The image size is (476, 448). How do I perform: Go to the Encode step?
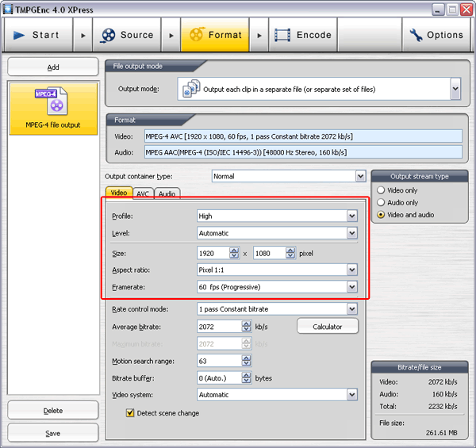(303, 35)
